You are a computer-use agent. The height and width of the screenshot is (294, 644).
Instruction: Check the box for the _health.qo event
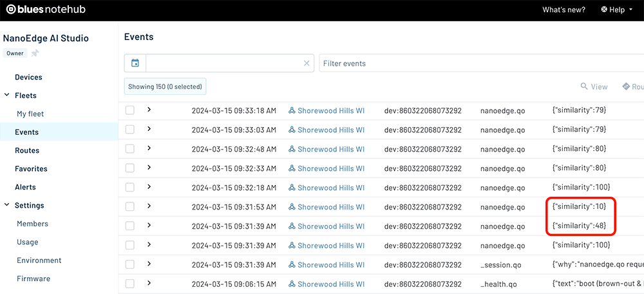tap(130, 284)
